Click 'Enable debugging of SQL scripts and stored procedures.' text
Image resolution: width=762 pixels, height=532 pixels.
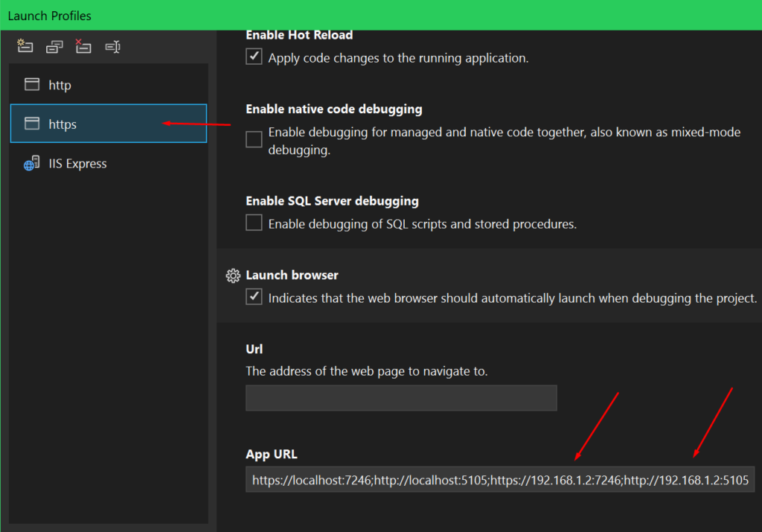[423, 224]
